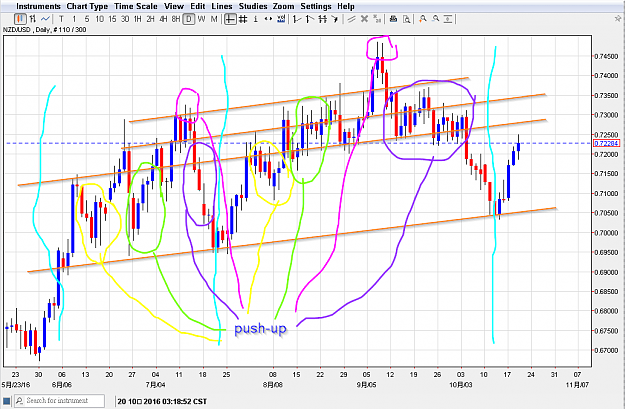Click the delete line X icon
This screenshot has height=409, width=625.
click(364, 19)
